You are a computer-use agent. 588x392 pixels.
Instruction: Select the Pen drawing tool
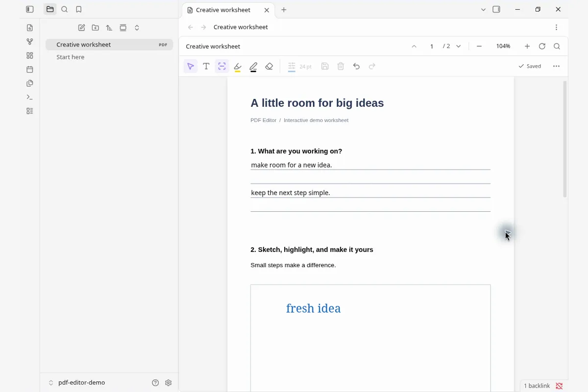tap(253, 67)
